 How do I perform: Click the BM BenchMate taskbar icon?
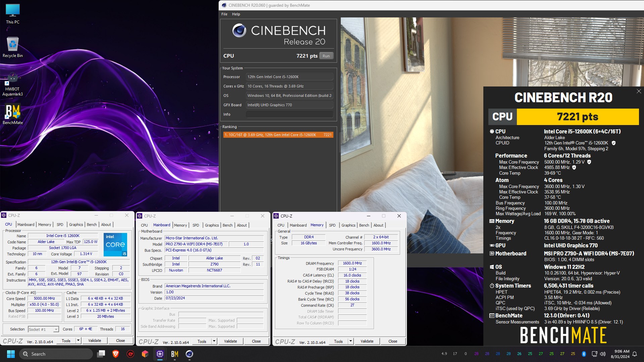pyautogui.click(x=175, y=354)
